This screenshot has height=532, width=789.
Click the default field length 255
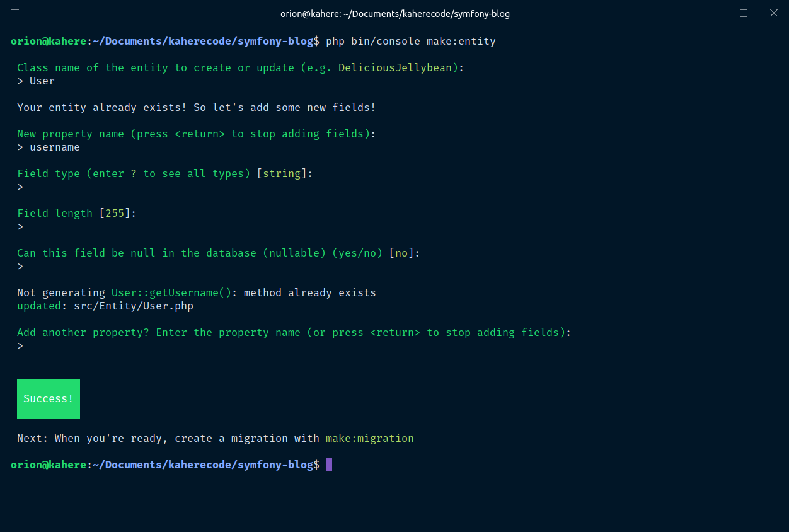point(115,214)
